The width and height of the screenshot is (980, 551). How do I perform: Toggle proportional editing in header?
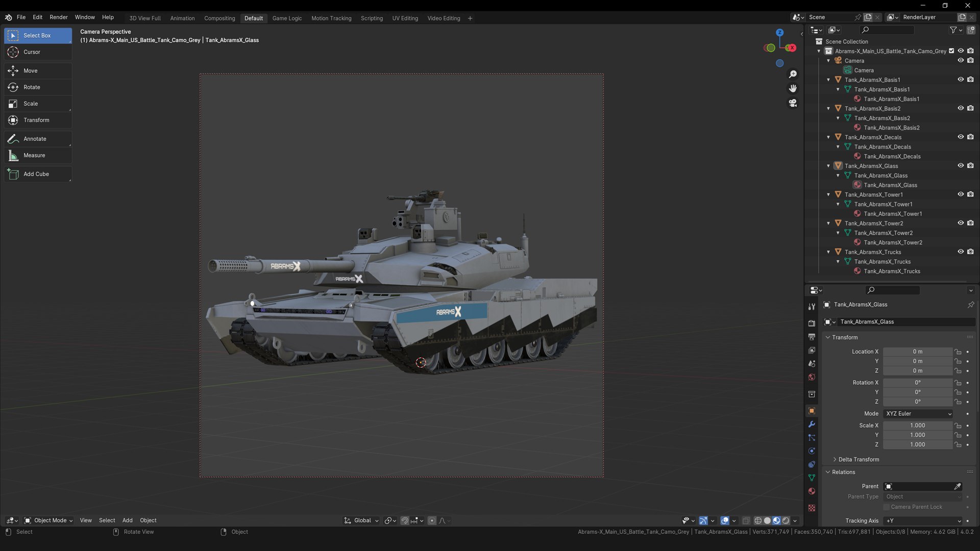(432, 521)
